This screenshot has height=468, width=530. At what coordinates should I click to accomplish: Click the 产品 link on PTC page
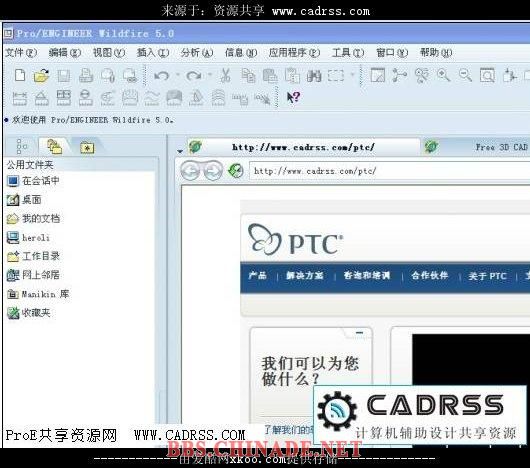point(257,275)
